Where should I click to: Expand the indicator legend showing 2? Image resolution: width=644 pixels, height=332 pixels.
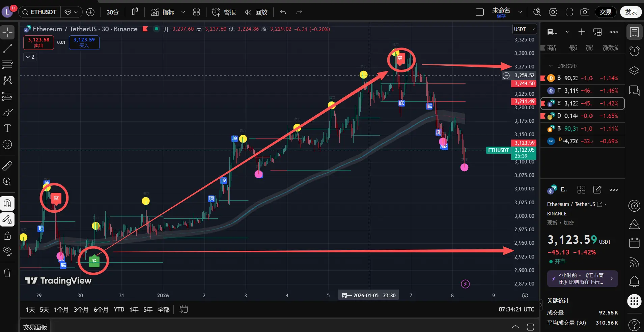30,57
